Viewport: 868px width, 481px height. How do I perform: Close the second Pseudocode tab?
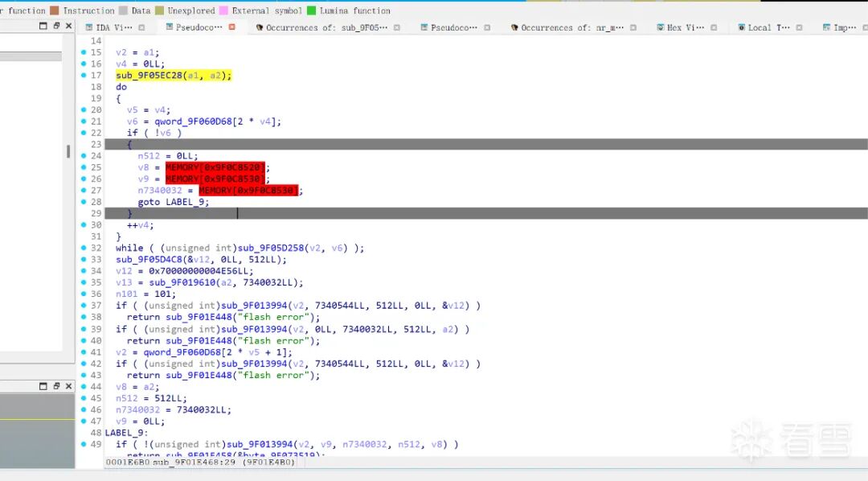tap(487, 27)
